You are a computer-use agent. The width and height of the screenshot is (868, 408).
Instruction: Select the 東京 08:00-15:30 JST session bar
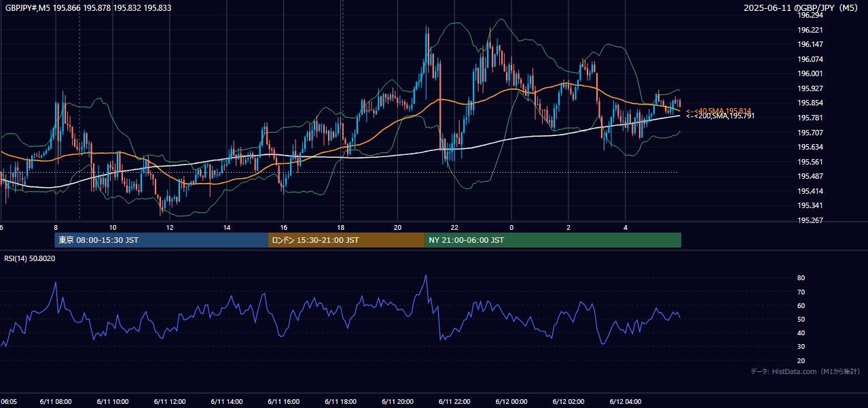click(x=161, y=240)
